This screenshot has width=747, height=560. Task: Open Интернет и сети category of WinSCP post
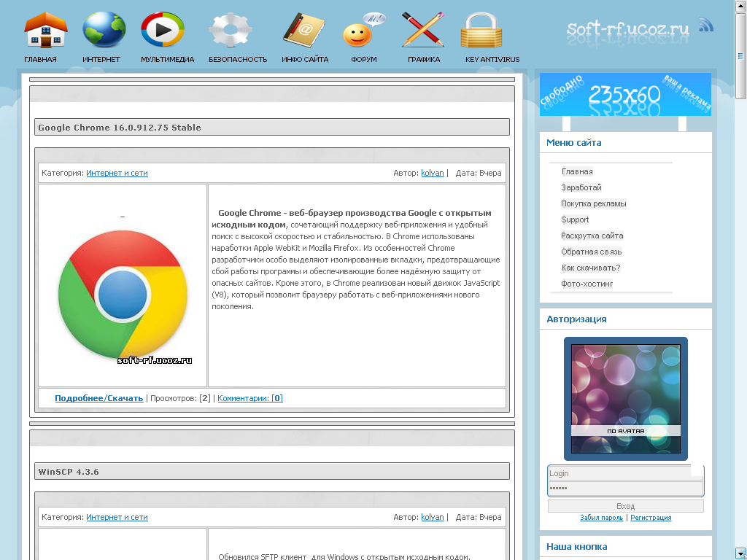click(x=117, y=517)
